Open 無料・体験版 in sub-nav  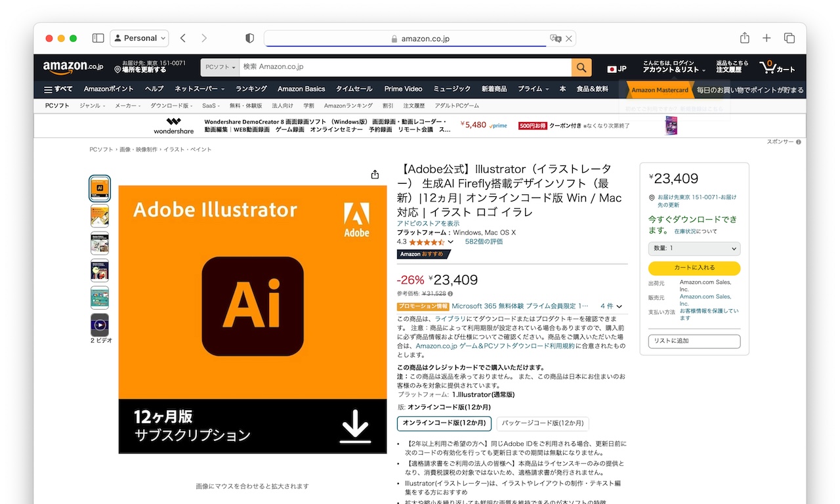click(245, 106)
